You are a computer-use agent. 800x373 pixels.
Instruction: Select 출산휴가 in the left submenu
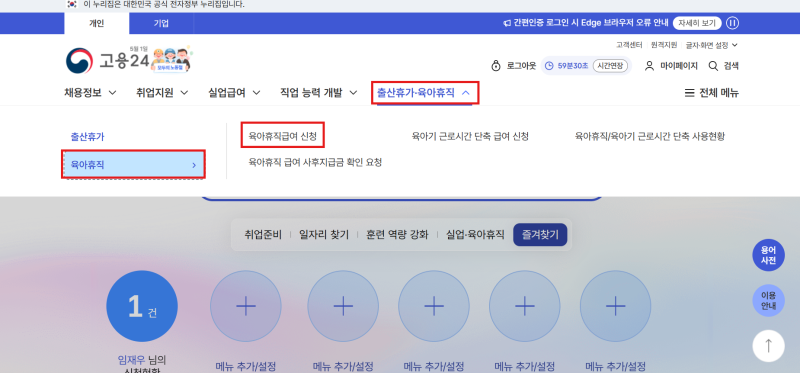pos(87,137)
